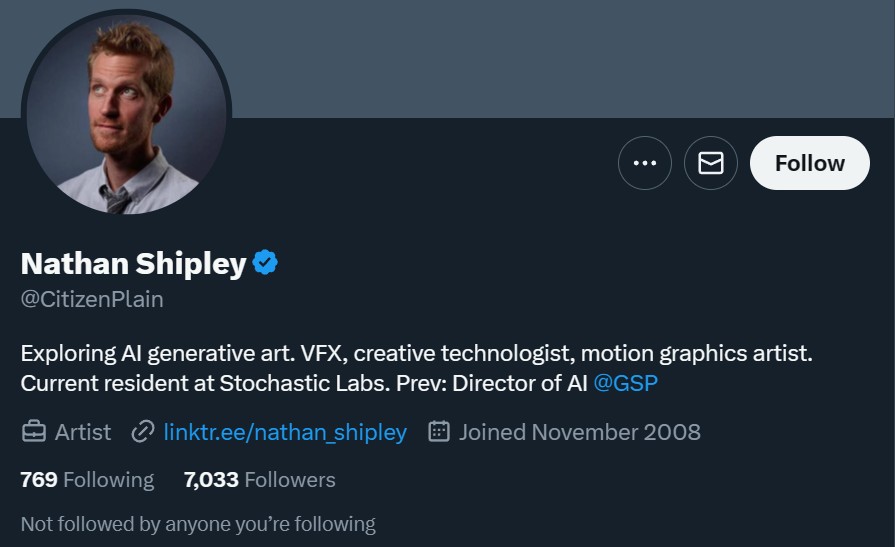
Task: Open the @GSP mention link
Action: (625, 383)
